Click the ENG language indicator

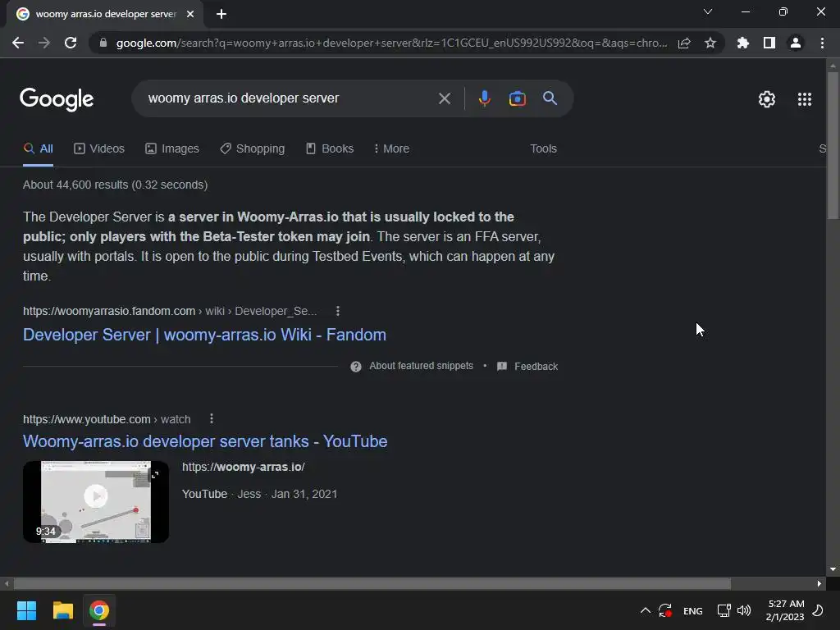click(692, 610)
